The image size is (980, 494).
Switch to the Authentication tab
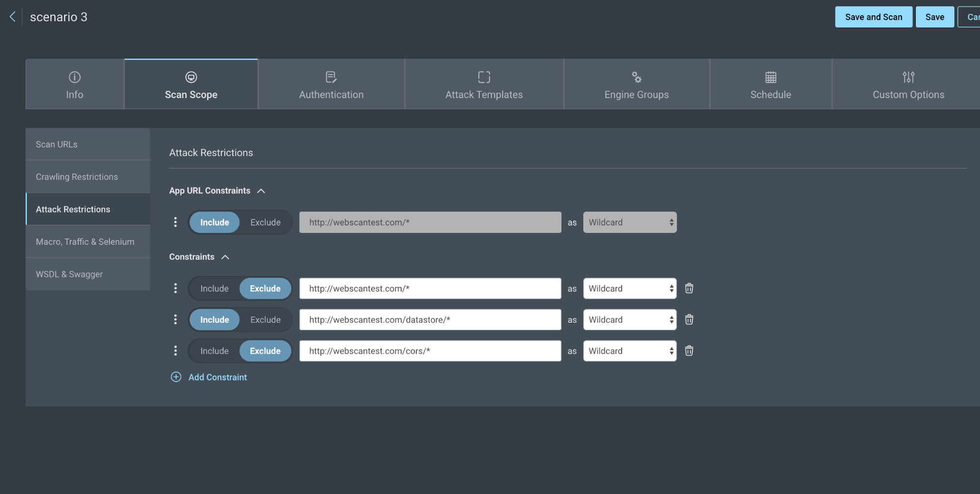point(331,84)
